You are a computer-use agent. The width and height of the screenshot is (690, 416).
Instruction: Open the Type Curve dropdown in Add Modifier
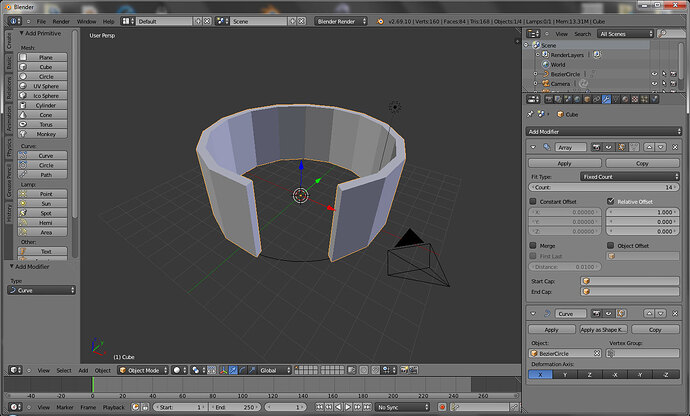coord(42,290)
